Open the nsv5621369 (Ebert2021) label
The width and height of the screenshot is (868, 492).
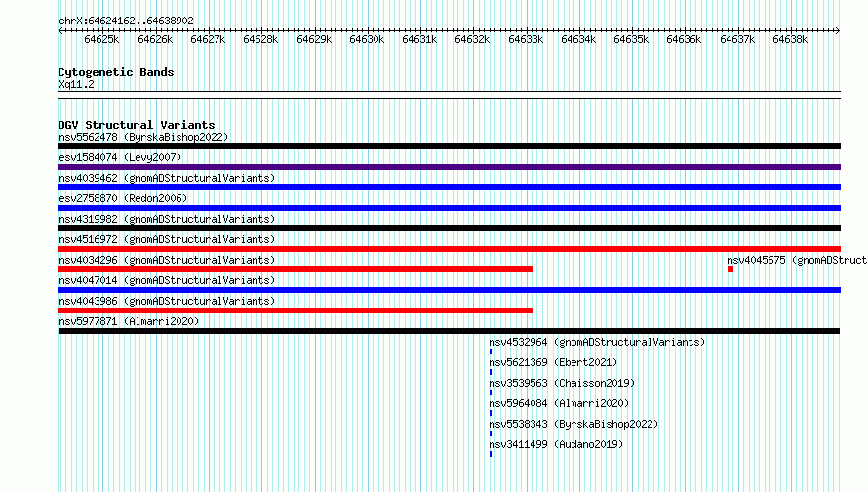click(x=553, y=362)
